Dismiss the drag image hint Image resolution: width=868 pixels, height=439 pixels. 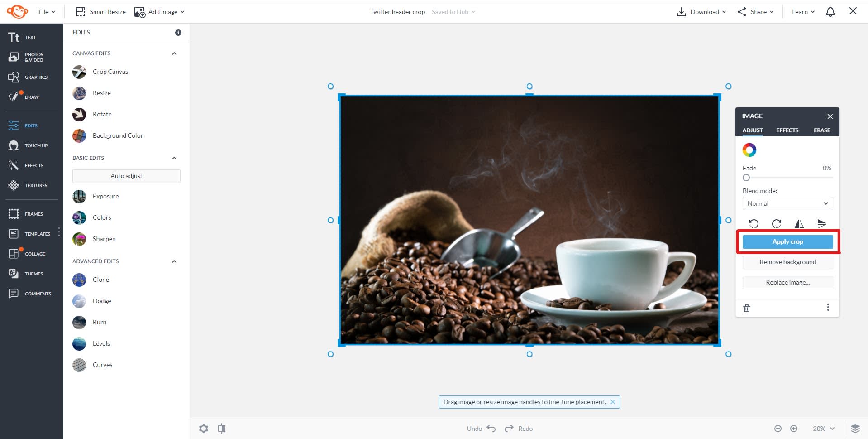pos(613,402)
